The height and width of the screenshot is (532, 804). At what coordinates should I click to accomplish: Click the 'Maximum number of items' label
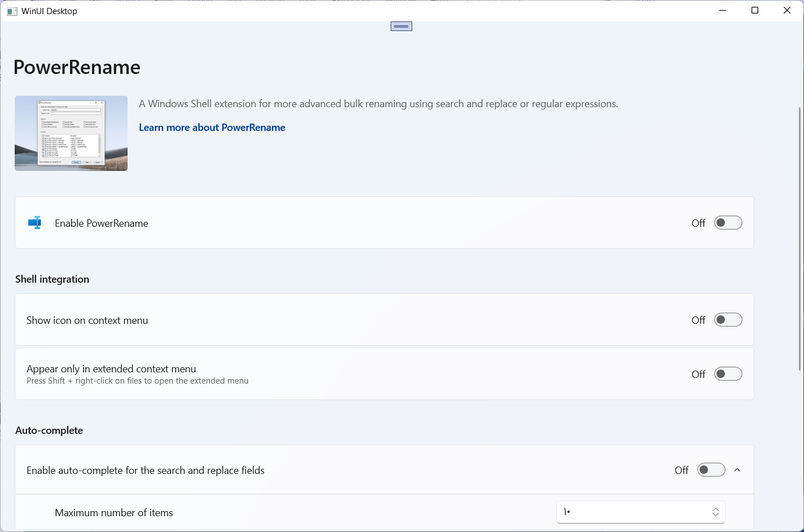(x=114, y=513)
